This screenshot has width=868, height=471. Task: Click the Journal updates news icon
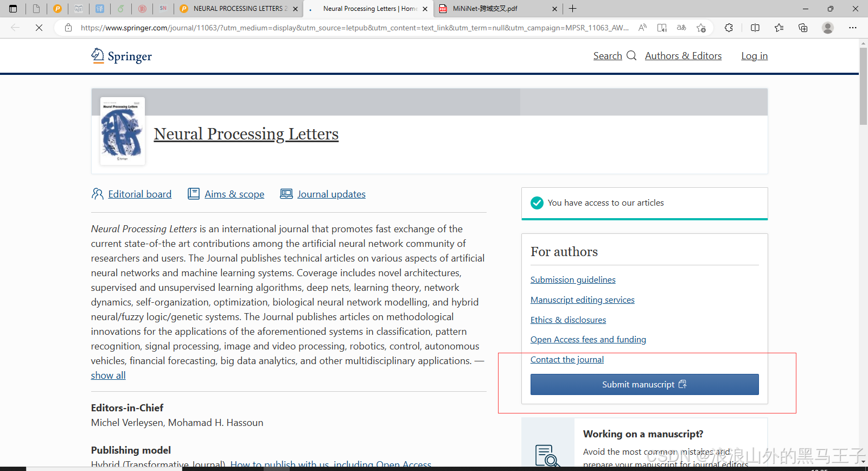(286, 194)
